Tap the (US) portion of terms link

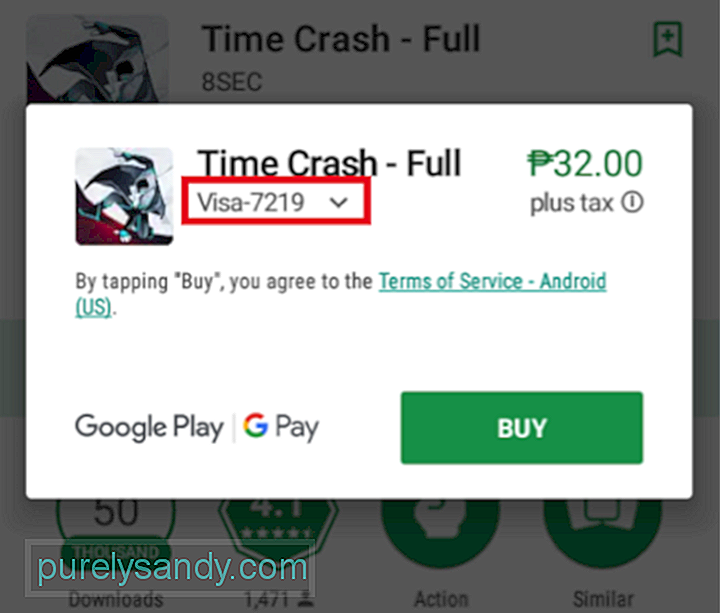click(x=93, y=307)
